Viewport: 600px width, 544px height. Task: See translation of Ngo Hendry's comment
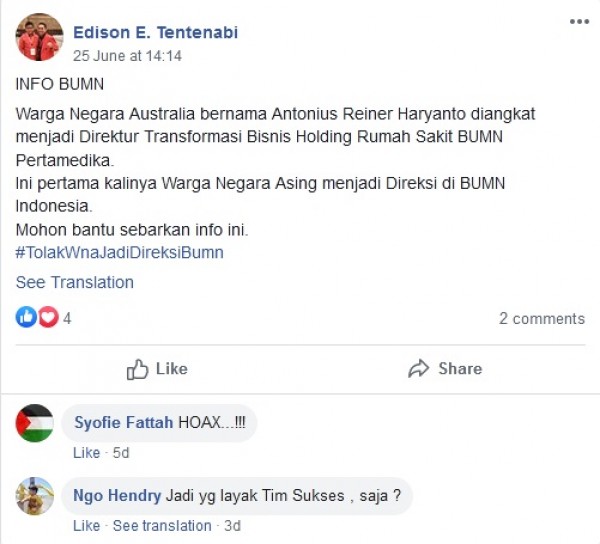(x=162, y=526)
